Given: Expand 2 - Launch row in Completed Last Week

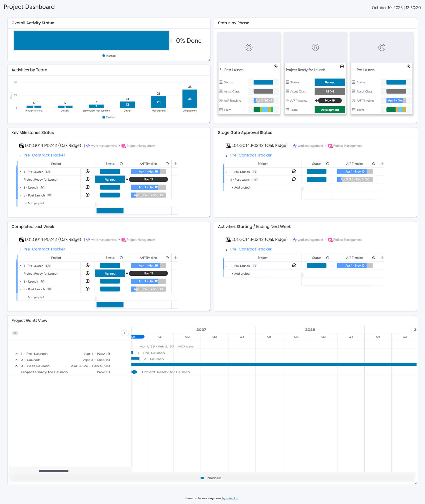Looking at the screenshot, I should pyautogui.click(x=20, y=281).
